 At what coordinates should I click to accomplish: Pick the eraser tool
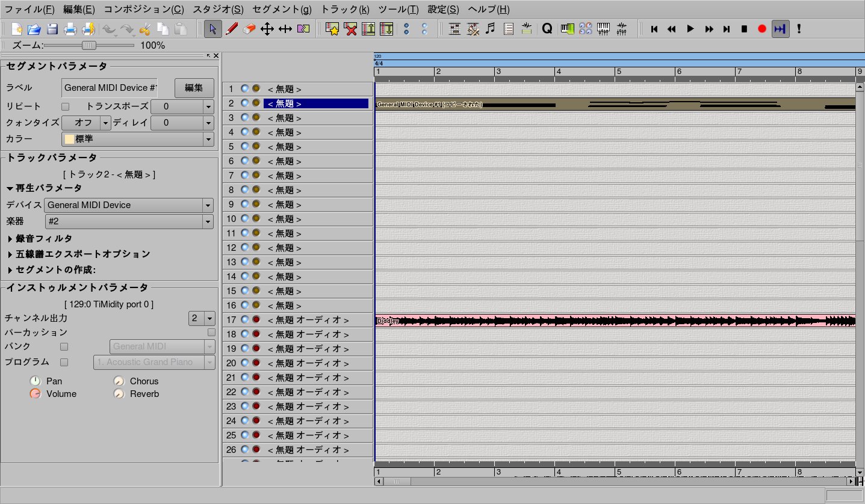pyautogui.click(x=249, y=28)
